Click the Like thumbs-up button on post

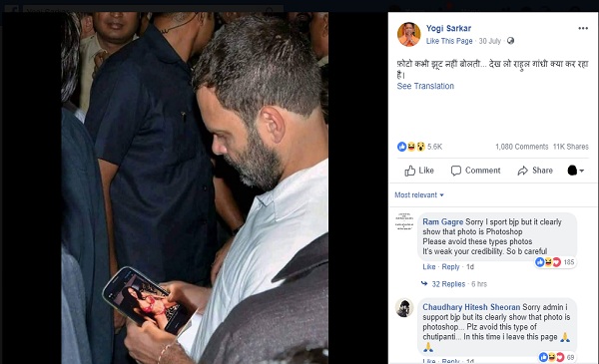tap(419, 171)
